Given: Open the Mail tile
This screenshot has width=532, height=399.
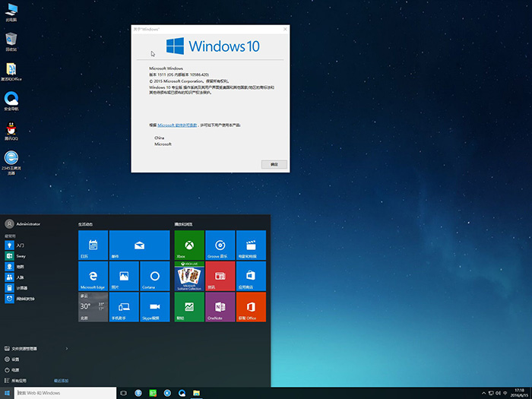Looking at the screenshot, I should pos(139,245).
